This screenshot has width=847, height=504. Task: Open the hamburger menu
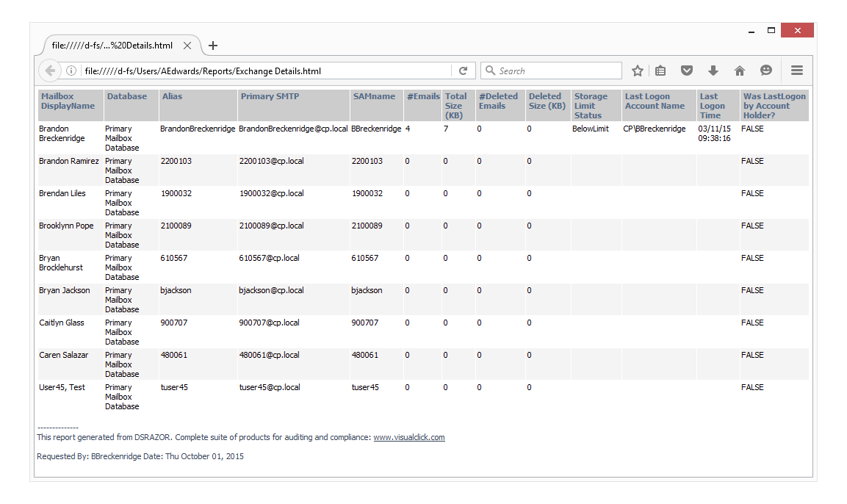click(x=797, y=71)
